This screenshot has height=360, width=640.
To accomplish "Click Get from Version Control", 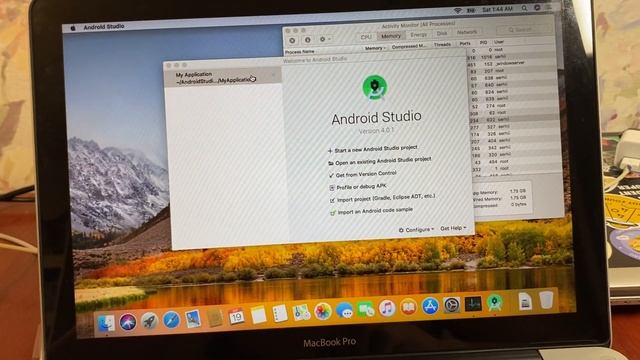I will 362,174.
